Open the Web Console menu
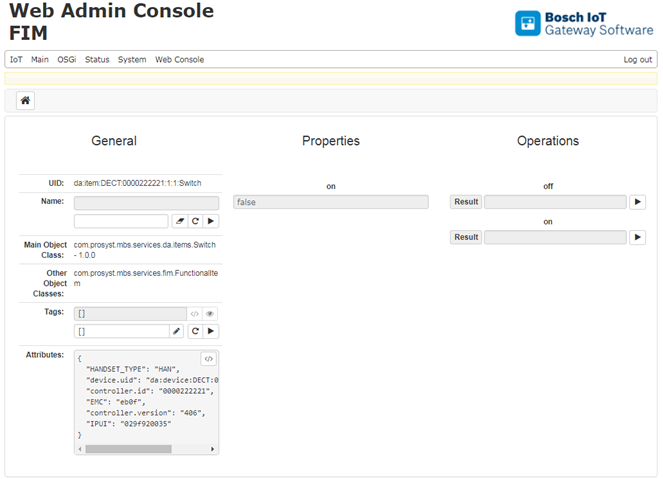The width and height of the screenshot is (663, 479). [179, 60]
